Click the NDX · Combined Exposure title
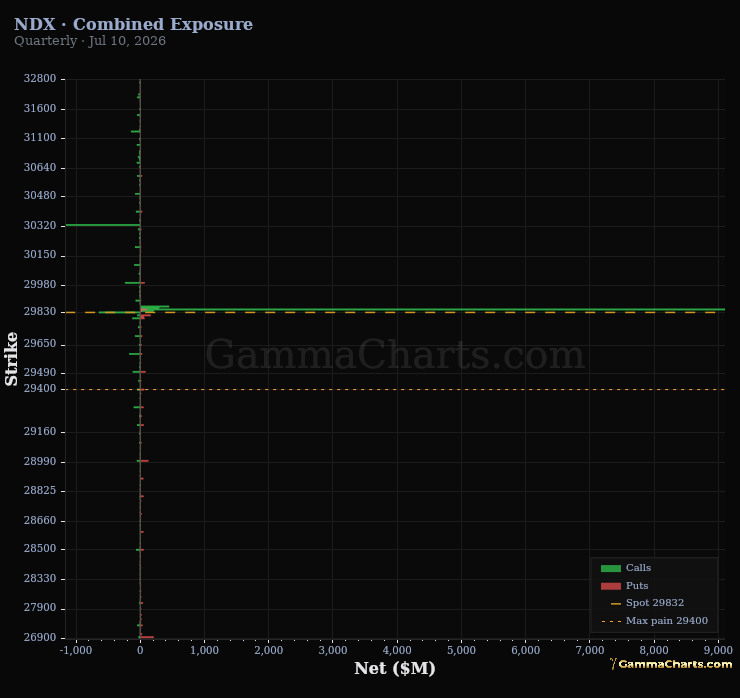740x698 pixels. click(134, 24)
